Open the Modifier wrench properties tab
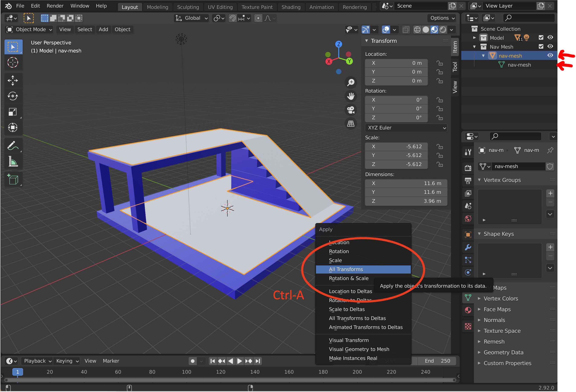The height and width of the screenshot is (392, 576). coord(468,247)
